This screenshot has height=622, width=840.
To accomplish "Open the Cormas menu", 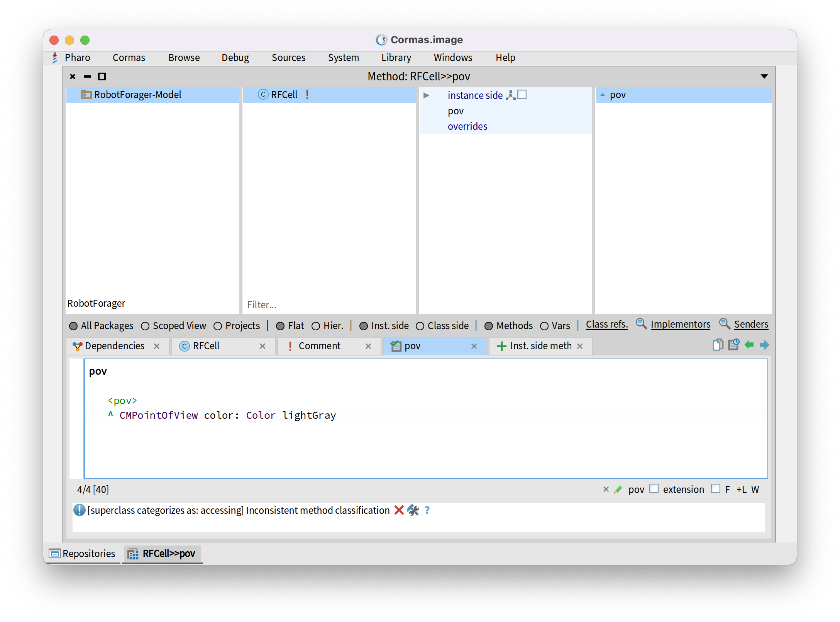I will point(129,58).
